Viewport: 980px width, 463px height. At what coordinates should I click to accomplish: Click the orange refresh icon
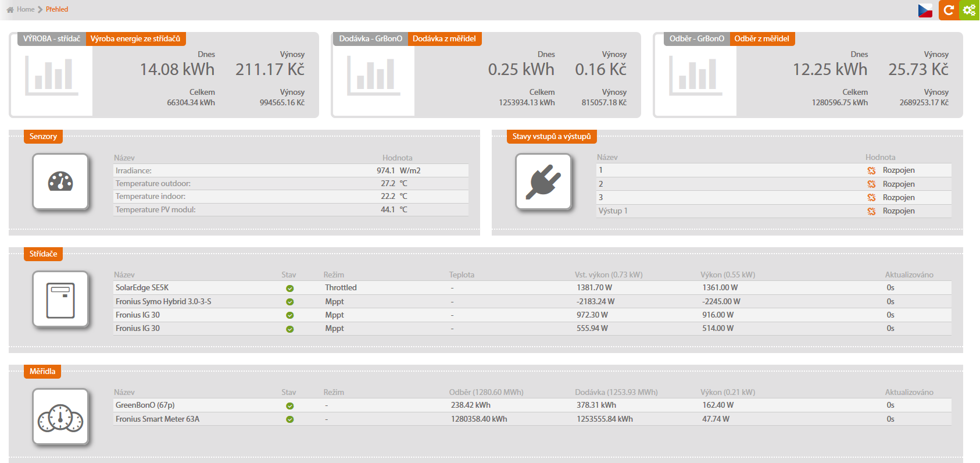point(948,10)
